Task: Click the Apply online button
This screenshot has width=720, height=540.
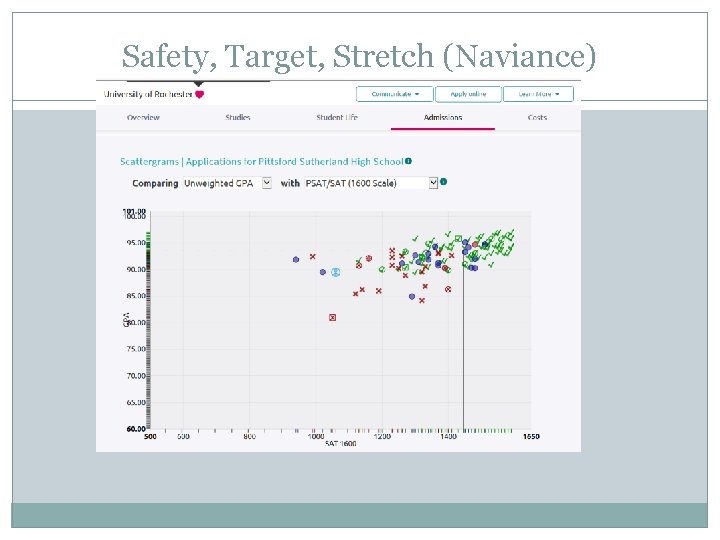Action: coord(468,94)
